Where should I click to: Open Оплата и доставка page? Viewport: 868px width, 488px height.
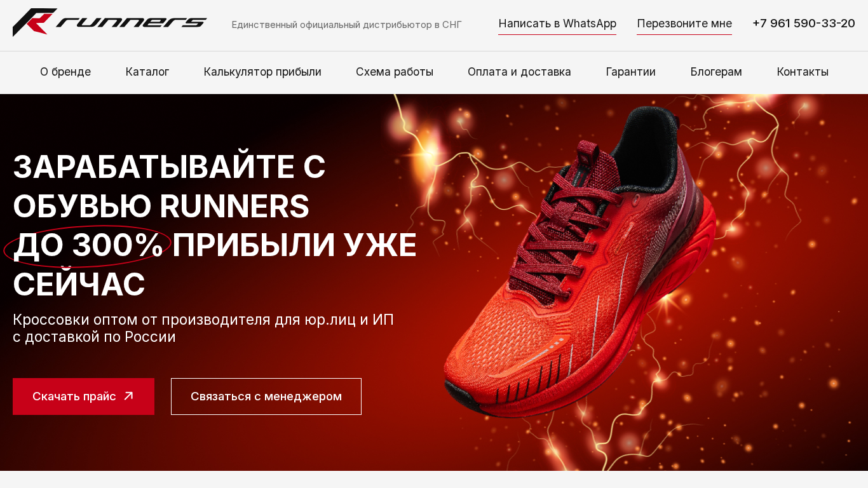click(x=519, y=72)
